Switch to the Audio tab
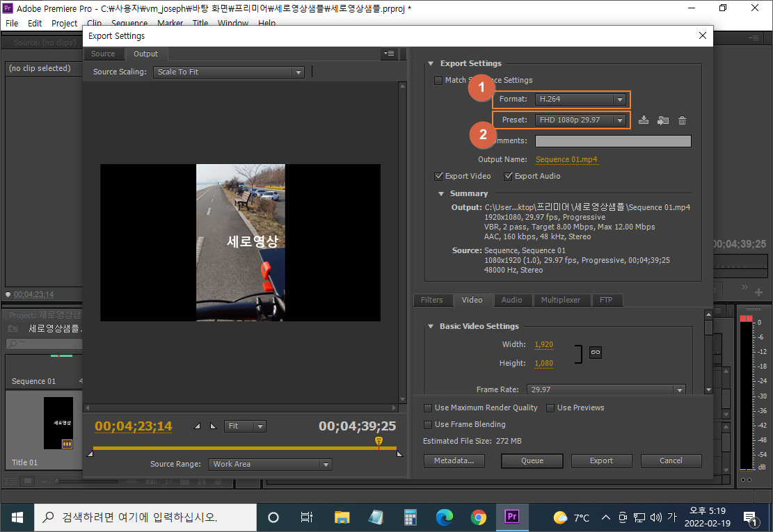The image size is (773, 532). tap(511, 300)
